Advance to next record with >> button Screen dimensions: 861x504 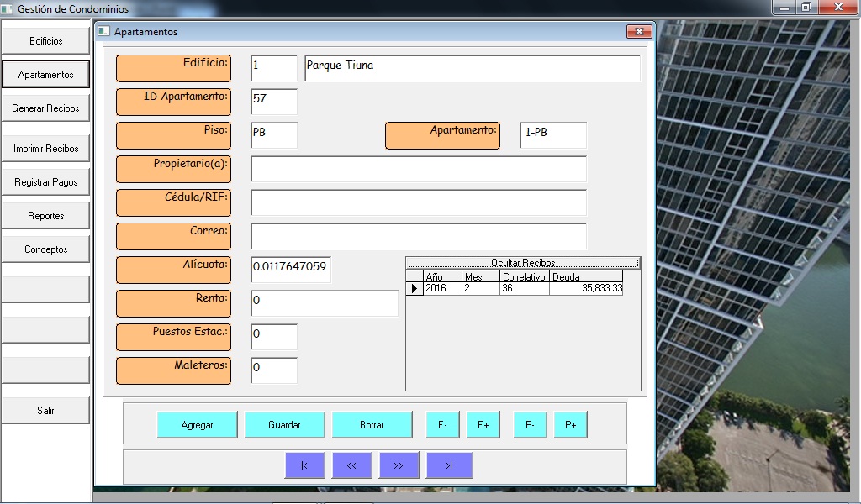pyautogui.click(x=399, y=465)
